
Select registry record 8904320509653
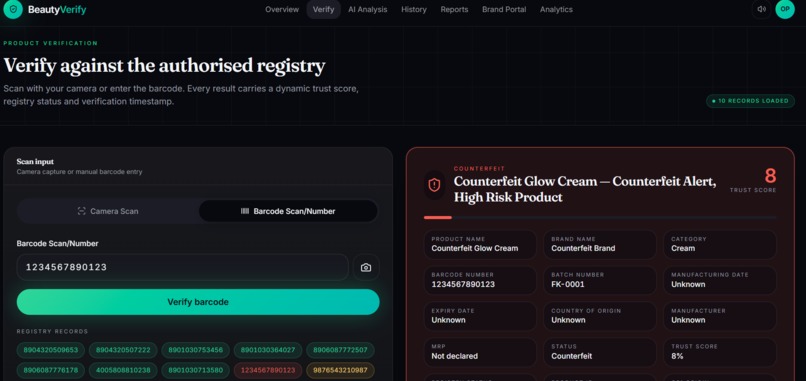50,350
